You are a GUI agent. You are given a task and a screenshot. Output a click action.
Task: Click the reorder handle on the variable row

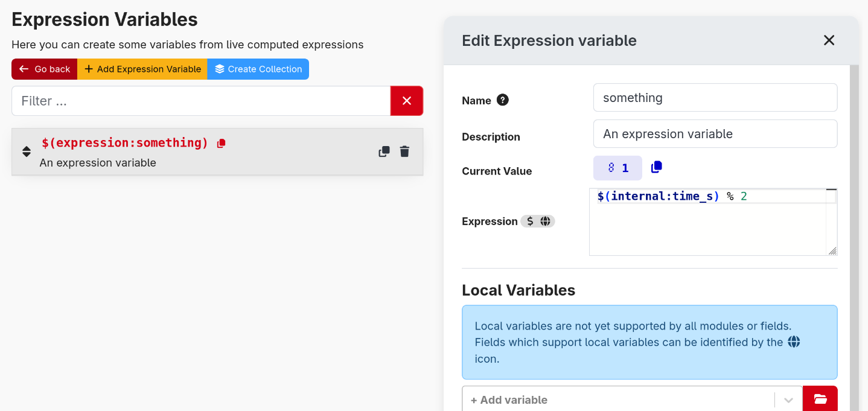[27, 151]
